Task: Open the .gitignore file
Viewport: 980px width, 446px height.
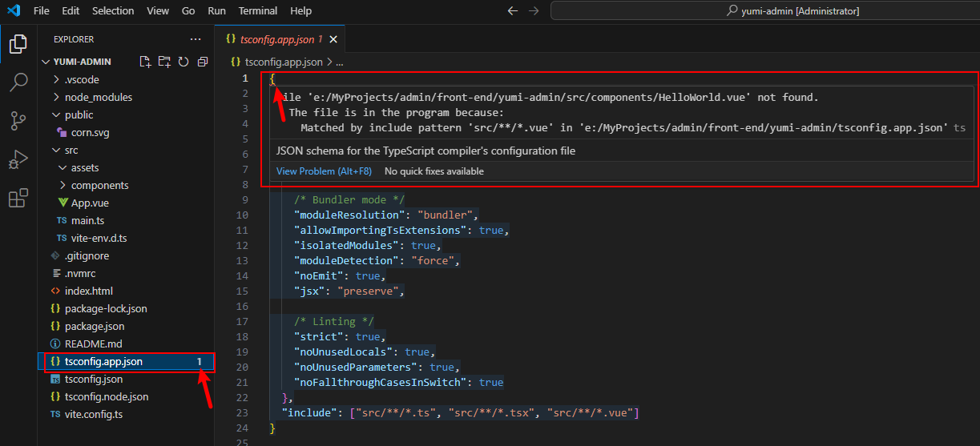Action: (87, 255)
